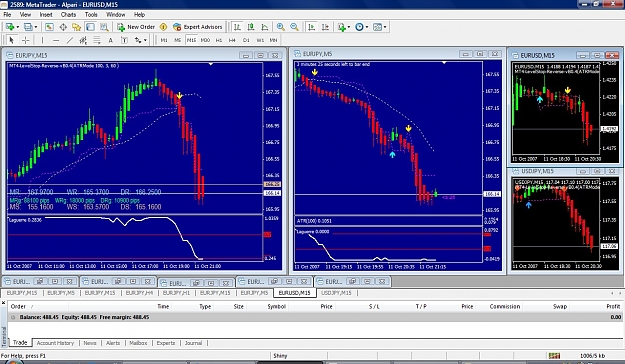
Task: Open the Periods clock icon
Action: [x=360, y=27]
